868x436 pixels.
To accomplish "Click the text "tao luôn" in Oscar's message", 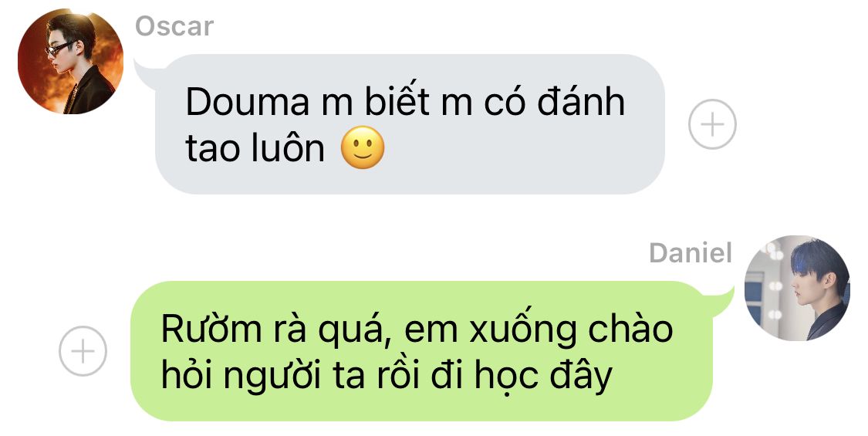I will click(255, 148).
